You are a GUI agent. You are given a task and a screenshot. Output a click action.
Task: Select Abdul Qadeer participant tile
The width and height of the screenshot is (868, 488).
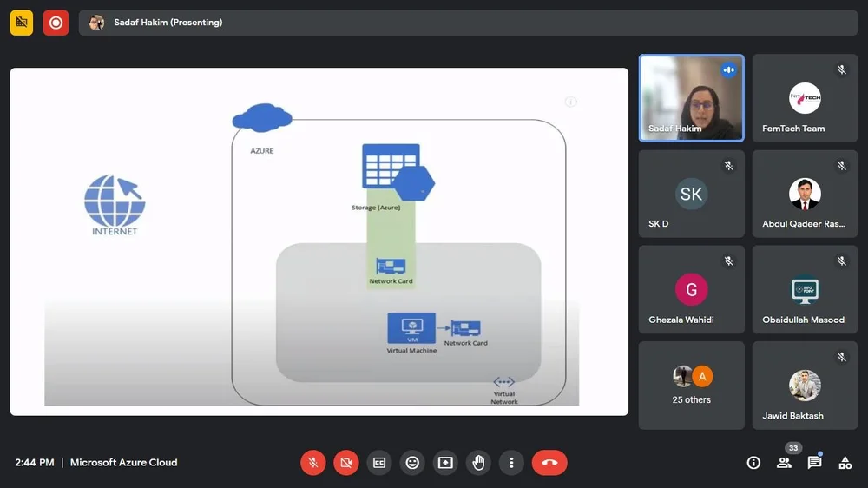805,194
